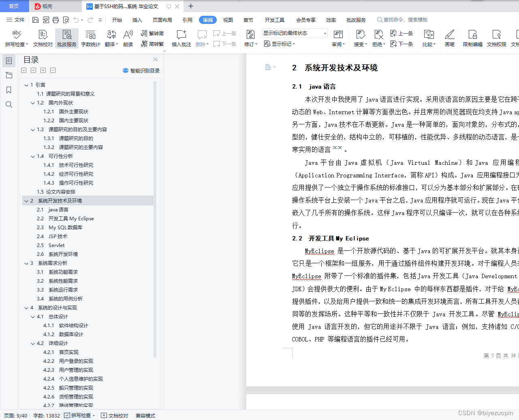The width and height of the screenshot is (519, 420).
Task: Select the checkbox icon in 目录 panel header
Action: [x=23, y=70]
